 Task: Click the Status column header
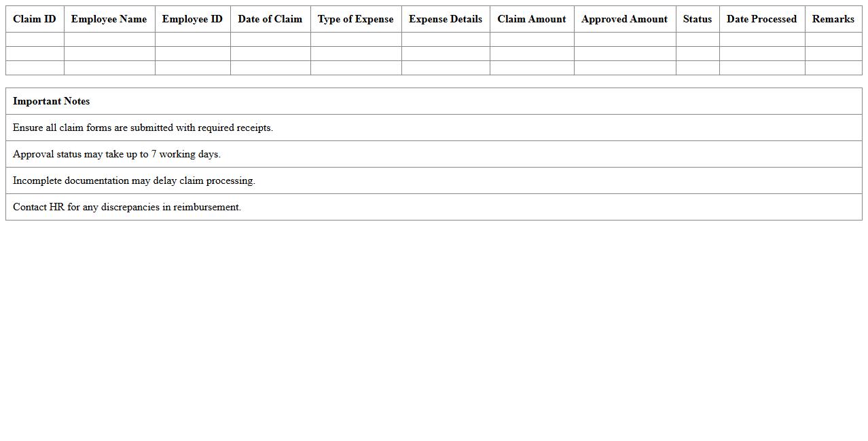click(697, 19)
